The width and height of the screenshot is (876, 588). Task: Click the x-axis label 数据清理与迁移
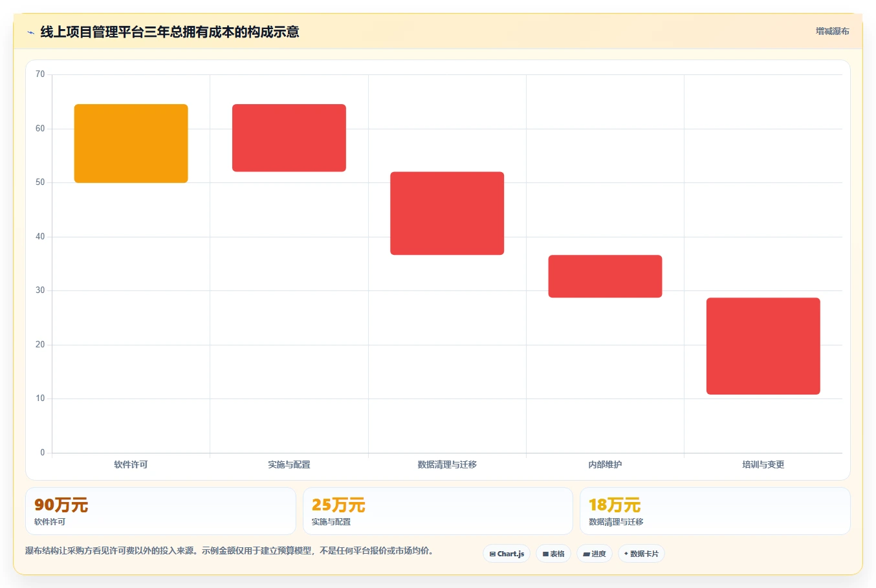tap(447, 464)
